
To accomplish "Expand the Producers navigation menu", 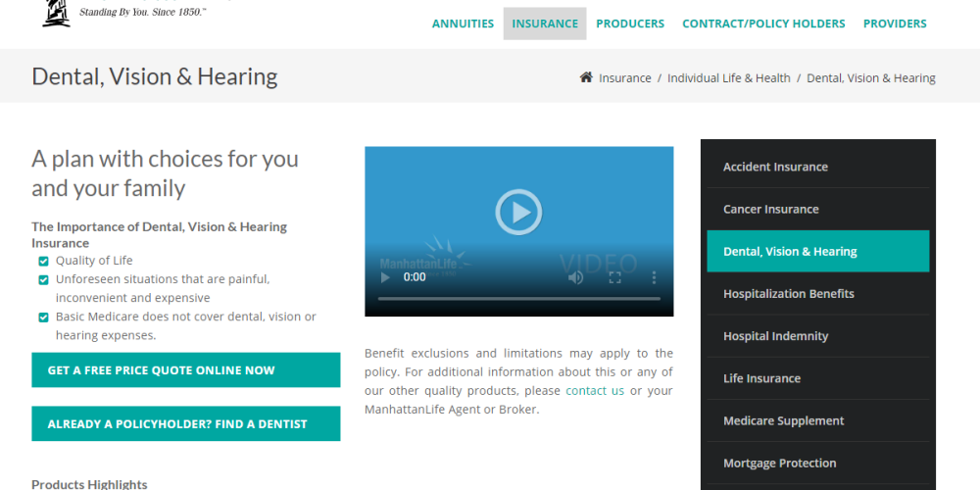I will pyautogui.click(x=630, y=24).
